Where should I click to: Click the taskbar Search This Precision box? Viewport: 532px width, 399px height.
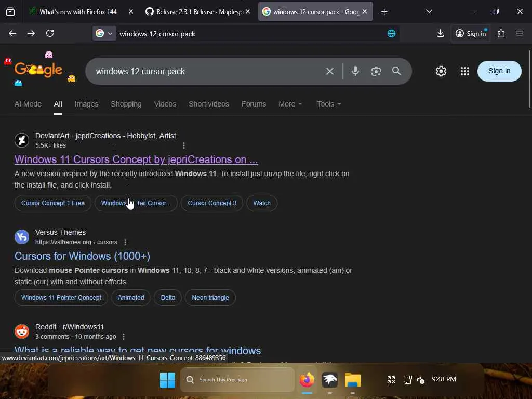click(237, 380)
